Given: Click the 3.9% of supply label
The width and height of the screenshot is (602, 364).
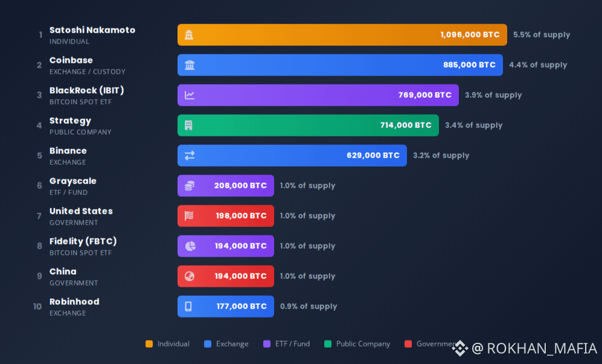Looking at the screenshot, I should click(493, 95).
